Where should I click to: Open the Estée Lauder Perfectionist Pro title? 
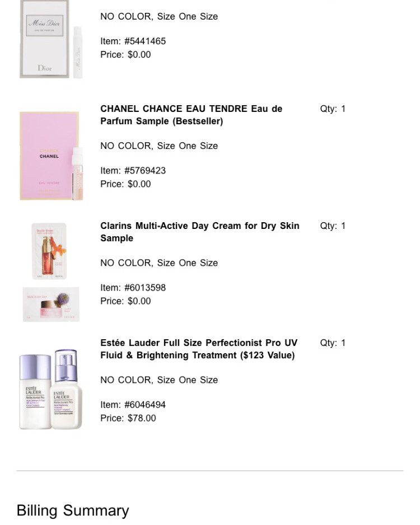click(x=199, y=349)
